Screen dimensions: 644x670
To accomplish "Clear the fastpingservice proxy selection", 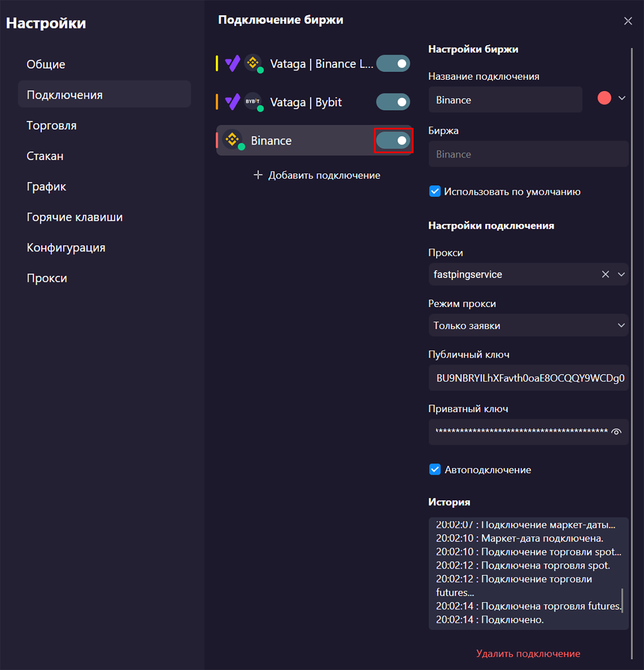I will pyautogui.click(x=605, y=274).
